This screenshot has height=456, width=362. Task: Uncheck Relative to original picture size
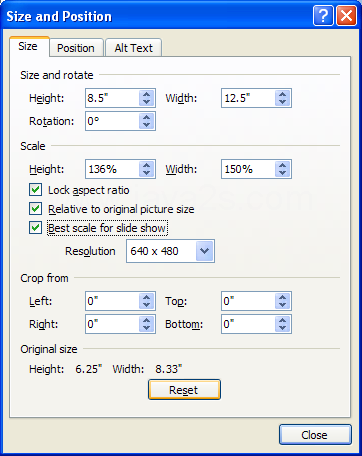point(35,209)
